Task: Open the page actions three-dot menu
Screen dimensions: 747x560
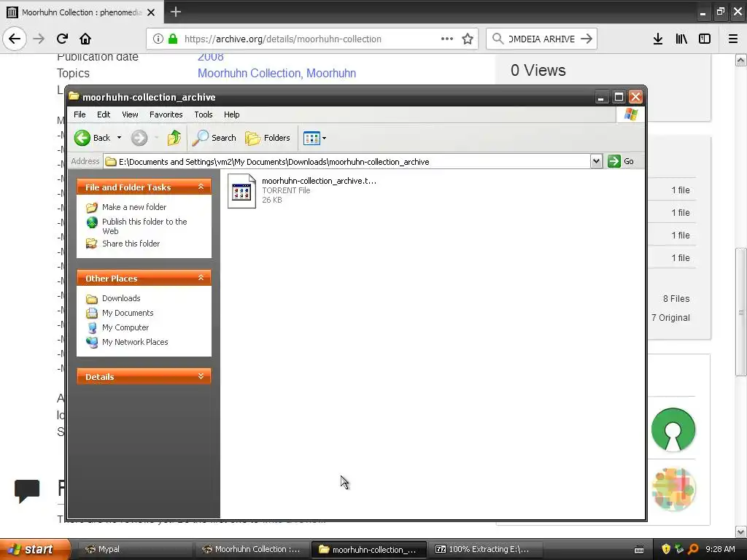Action: (x=447, y=39)
